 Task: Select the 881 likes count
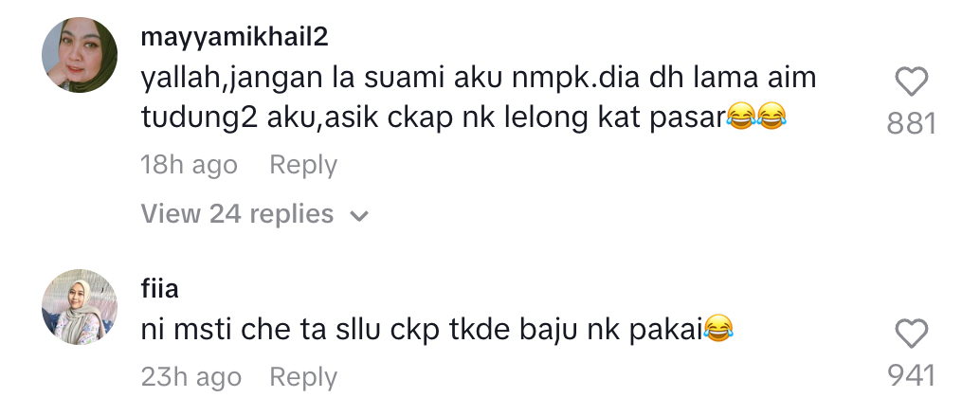point(911,124)
